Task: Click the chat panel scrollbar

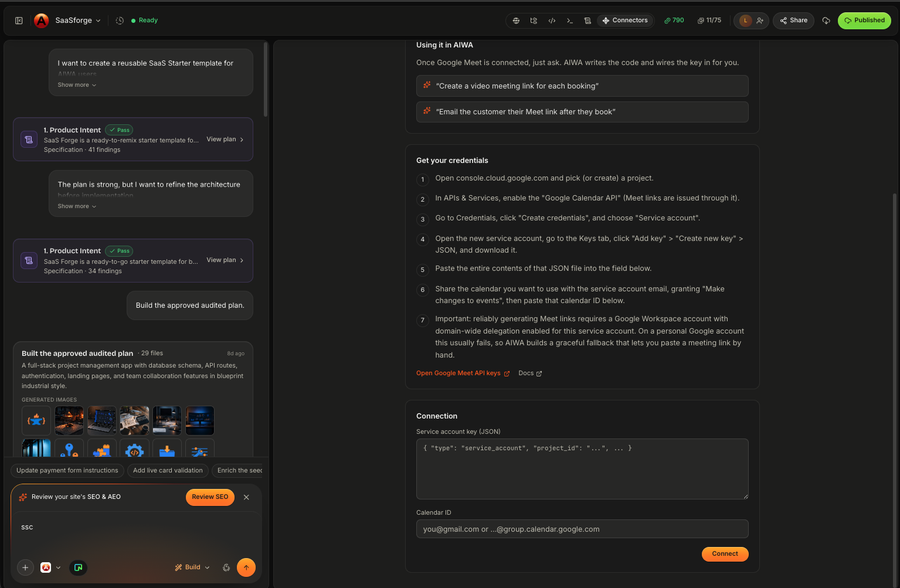Action: click(x=266, y=79)
